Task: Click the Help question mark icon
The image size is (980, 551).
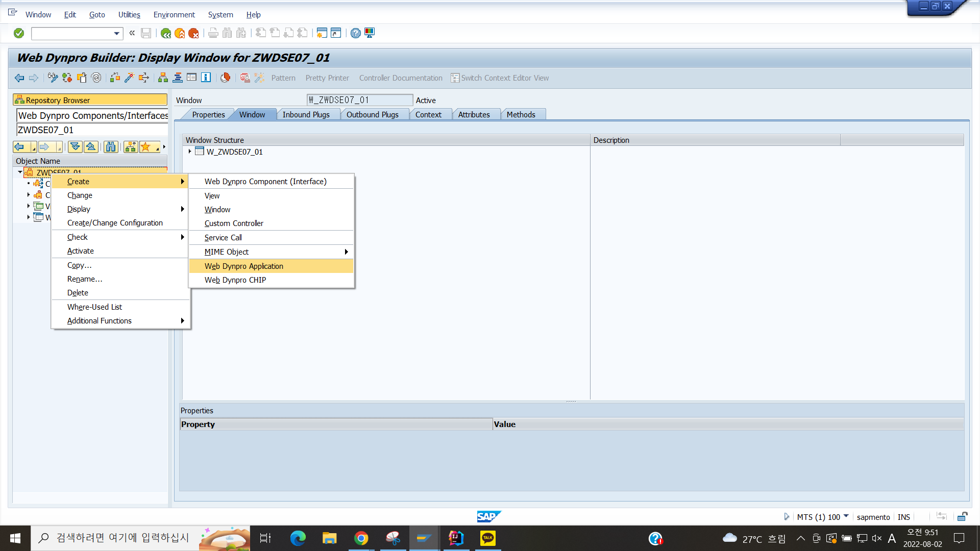Action: (x=356, y=33)
